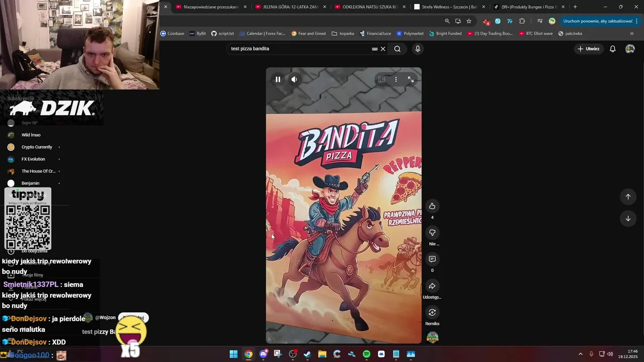Open the ByBit bookmark
644x362 pixels.
(198, 34)
